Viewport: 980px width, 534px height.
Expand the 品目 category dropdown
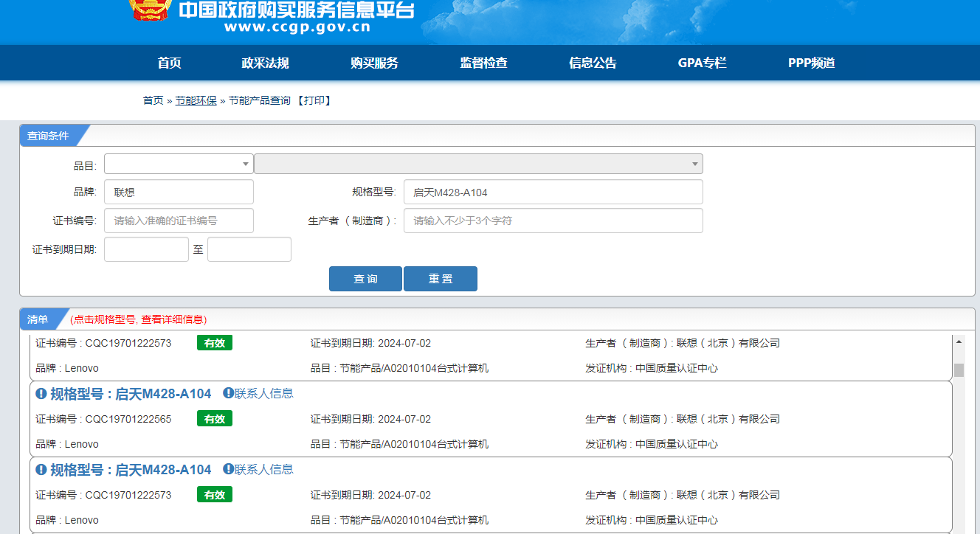pos(179,164)
